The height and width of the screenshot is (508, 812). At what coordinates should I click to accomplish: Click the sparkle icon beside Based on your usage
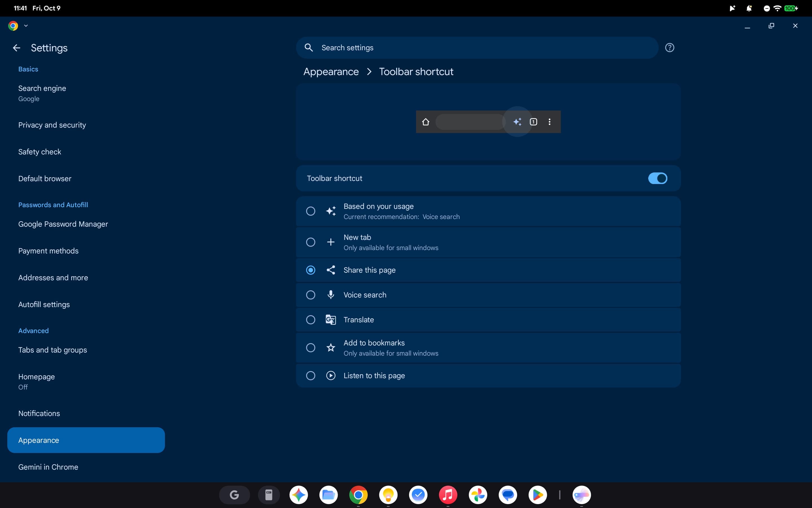(x=331, y=211)
